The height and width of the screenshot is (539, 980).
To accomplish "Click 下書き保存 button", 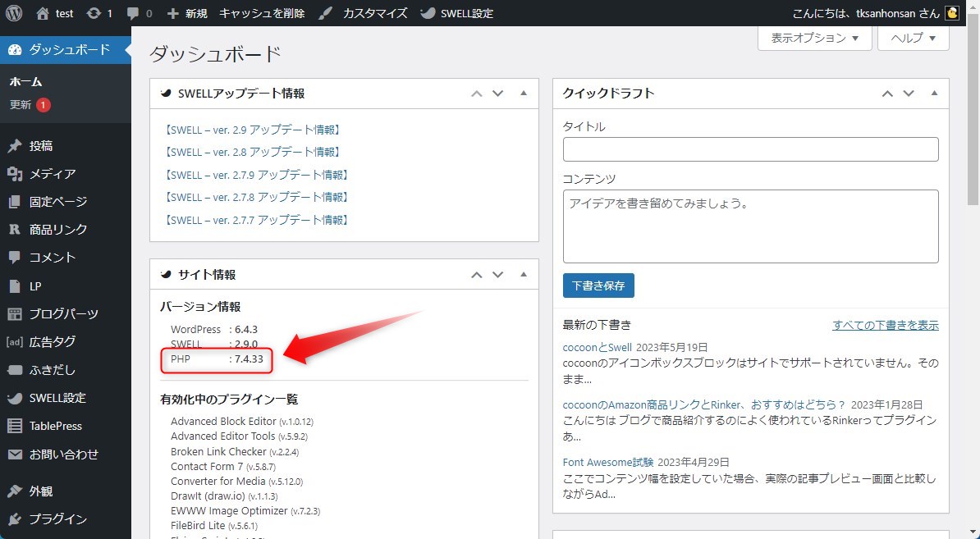I will [598, 285].
